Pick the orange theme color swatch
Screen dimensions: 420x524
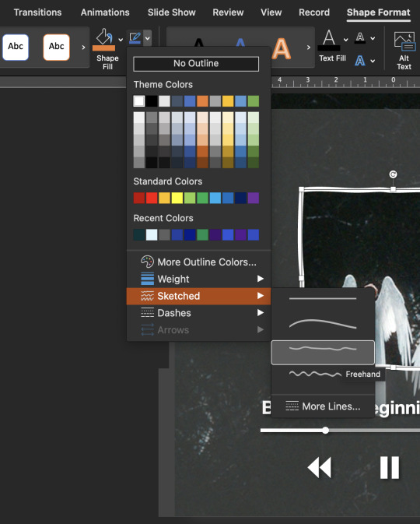click(x=202, y=101)
